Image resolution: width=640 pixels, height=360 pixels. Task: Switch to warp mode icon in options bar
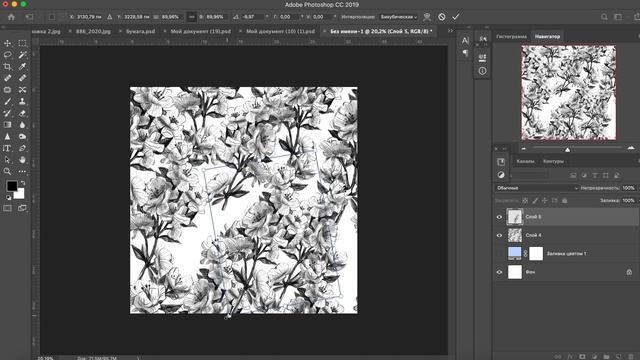pyautogui.click(x=427, y=17)
